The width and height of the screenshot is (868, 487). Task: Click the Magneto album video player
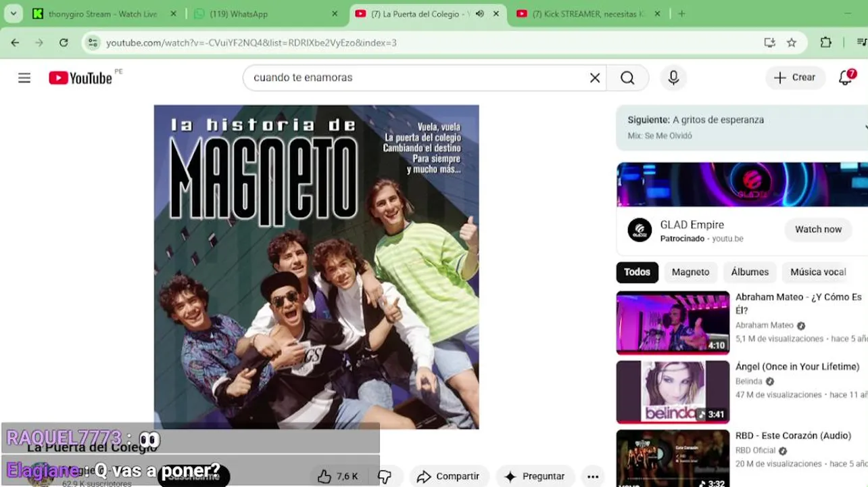click(316, 266)
